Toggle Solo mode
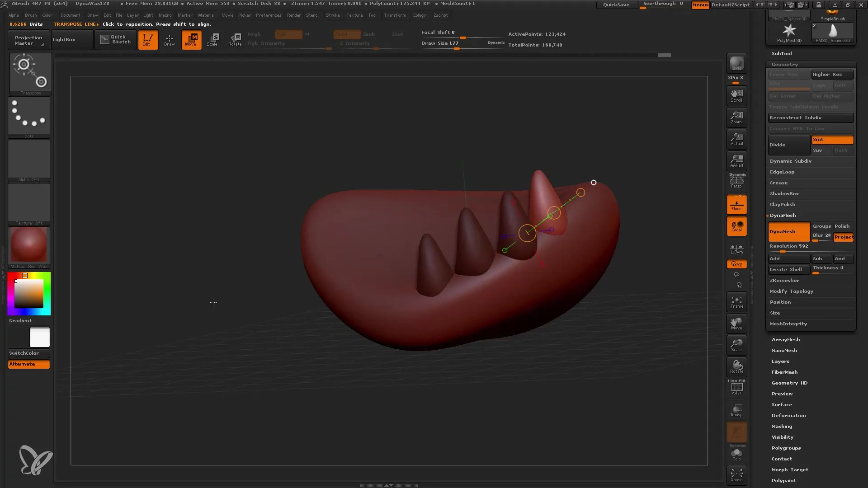868x488 pixels. (736, 453)
